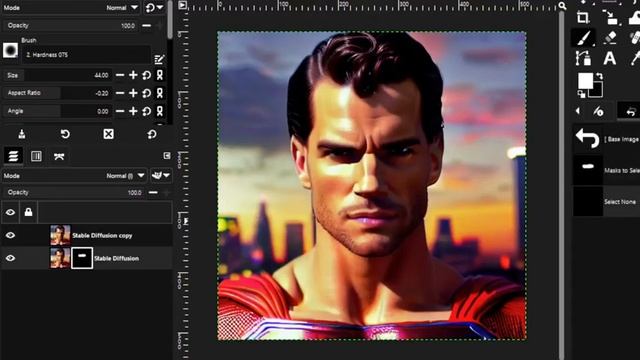This screenshot has height=360, width=640.
Task: Reset brush Size to default
Action: pyautogui.click(x=147, y=75)
